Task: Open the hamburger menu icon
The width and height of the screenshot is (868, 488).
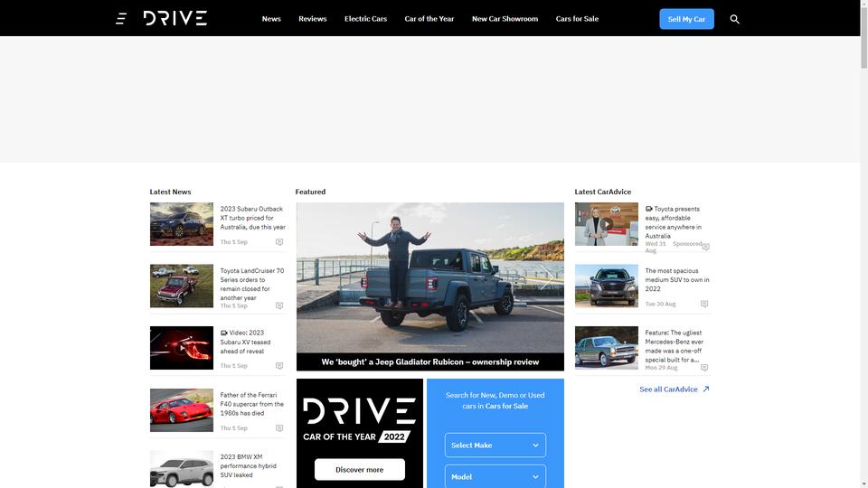Action: pyautogui.click(x=120, y=19)
